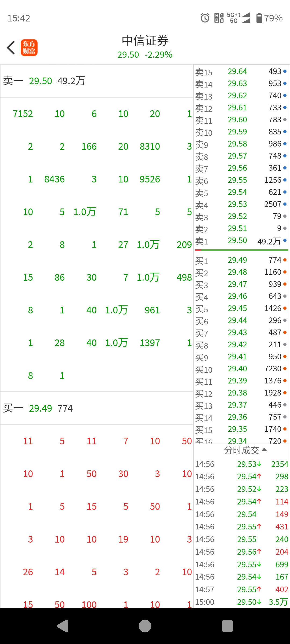290x644 pixels.
Task: Tap the 29.52 223 trade record
Action: (x=242, y=489)
